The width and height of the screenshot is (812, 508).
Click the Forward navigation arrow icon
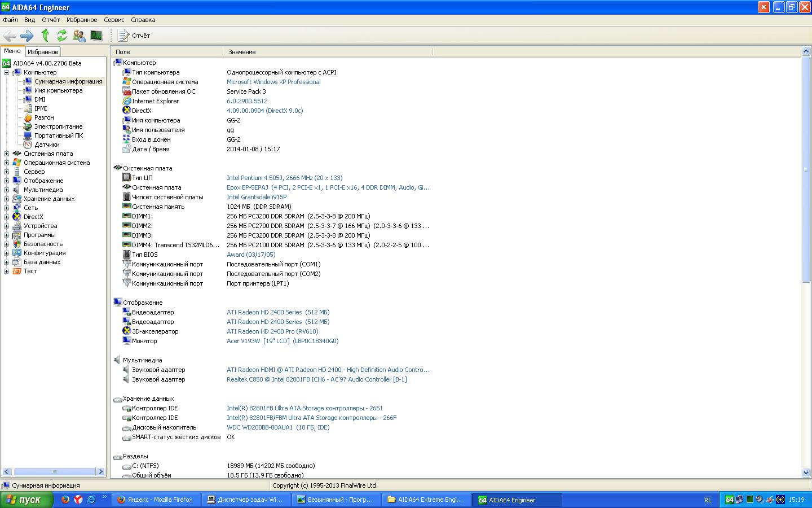tap(27, 36)
